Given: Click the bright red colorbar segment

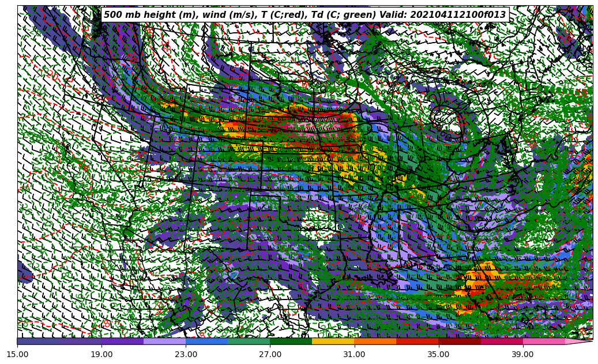Looking at the screenshot, I should (x=417, y=341).
